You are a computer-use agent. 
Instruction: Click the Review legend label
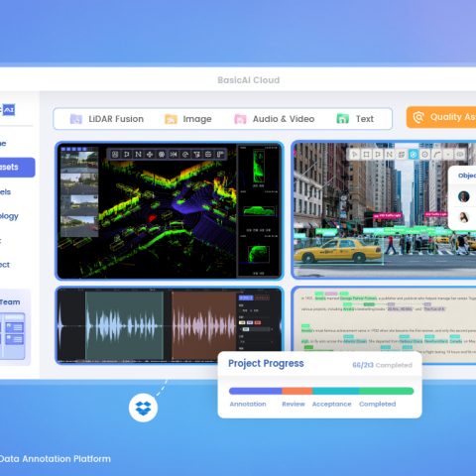pos(294,404)
